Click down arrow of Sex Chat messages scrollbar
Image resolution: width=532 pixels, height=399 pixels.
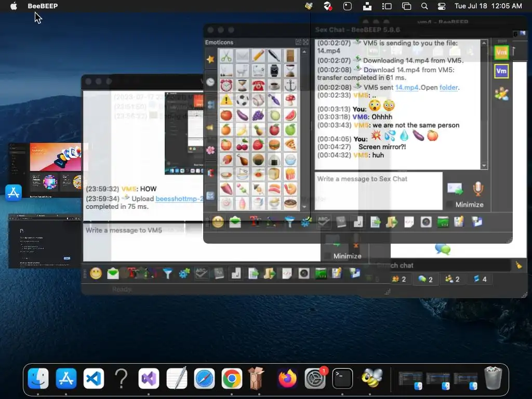pyautogui.click(x=484, y=166)
